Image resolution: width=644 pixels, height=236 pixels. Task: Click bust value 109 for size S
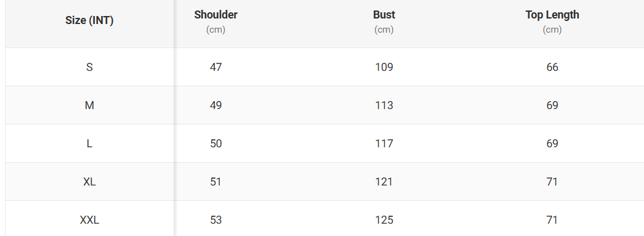(384, 67)
